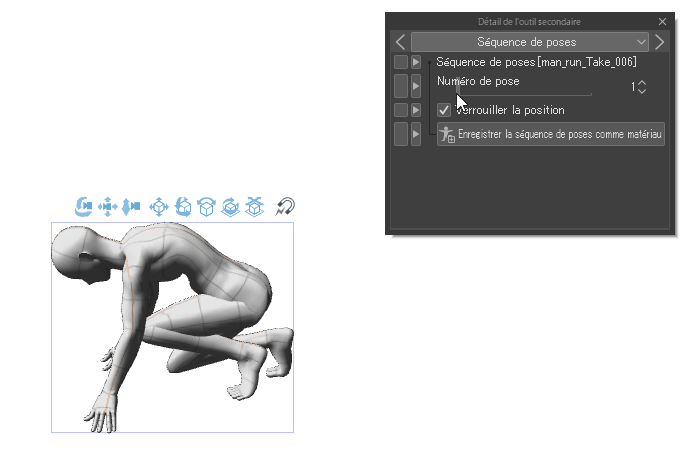This screenshot has width=680, height=450.
Task: Close the Détail de l'outil secondaire panel
Action: click(x=662, y=21)
